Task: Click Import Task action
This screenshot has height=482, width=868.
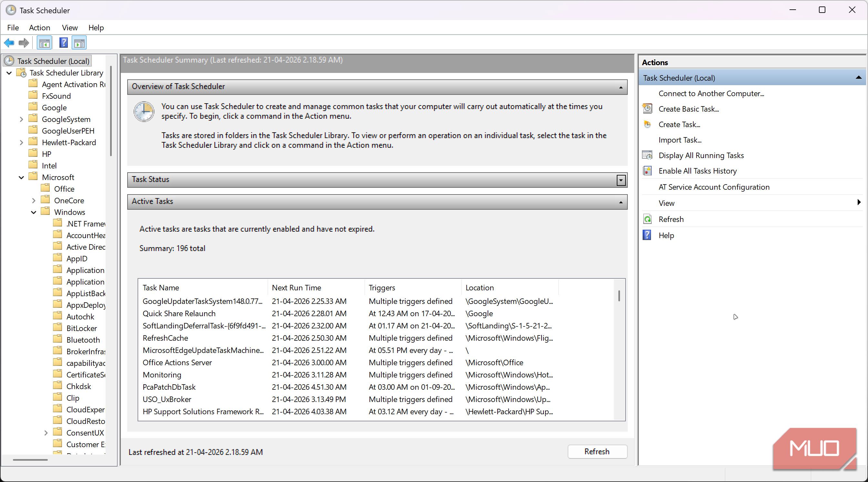Action: [x=680, y=140]
